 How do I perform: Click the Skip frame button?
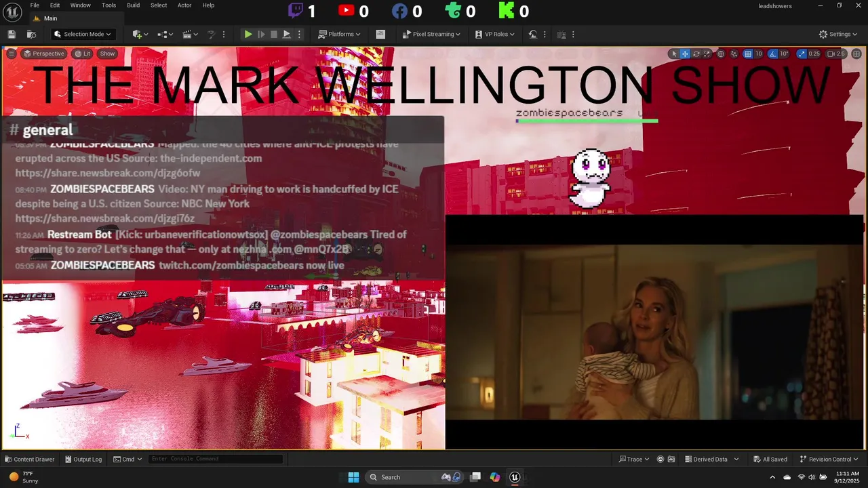pos(261,34)
